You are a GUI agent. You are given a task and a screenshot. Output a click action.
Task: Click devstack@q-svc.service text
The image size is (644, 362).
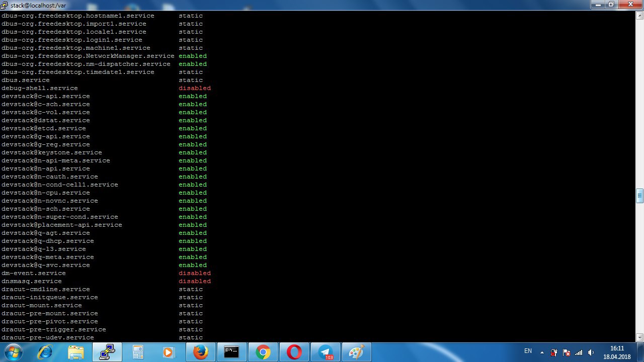pos(46,265)
